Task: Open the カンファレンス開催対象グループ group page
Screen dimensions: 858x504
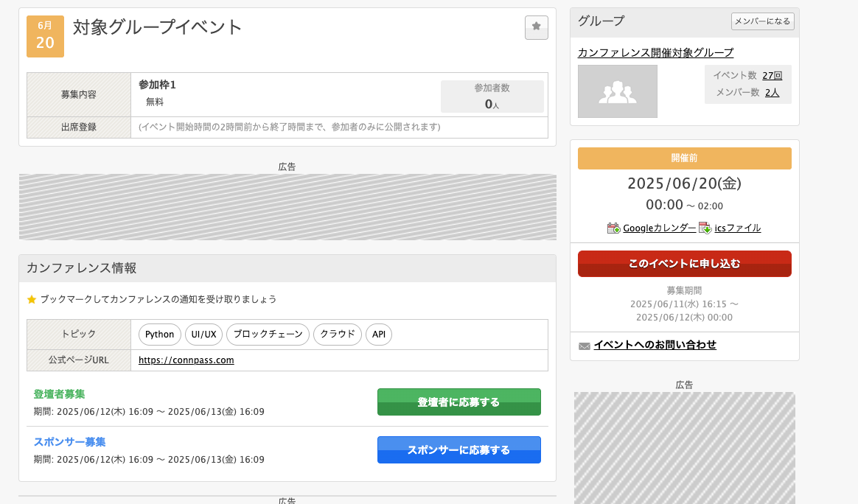Action: click(656, 52)
